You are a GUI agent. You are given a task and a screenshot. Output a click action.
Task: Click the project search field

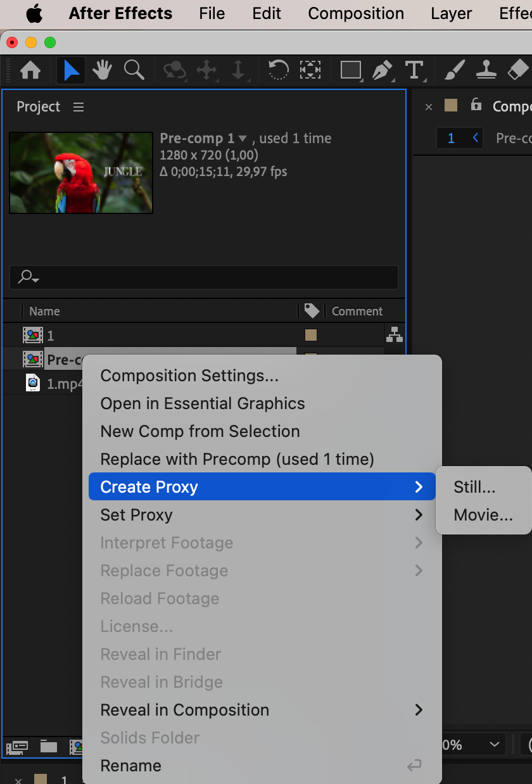[x=204, y=277]
